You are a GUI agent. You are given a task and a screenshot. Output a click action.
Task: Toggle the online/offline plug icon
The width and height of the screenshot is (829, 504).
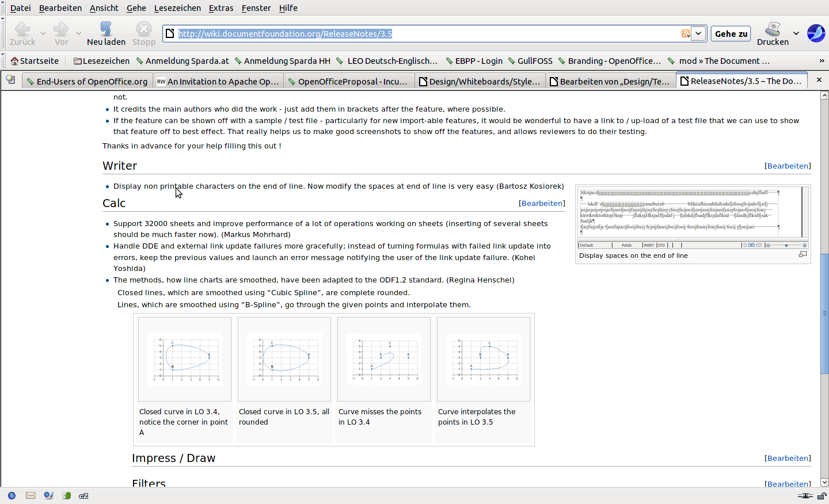(x=805, y=495)
